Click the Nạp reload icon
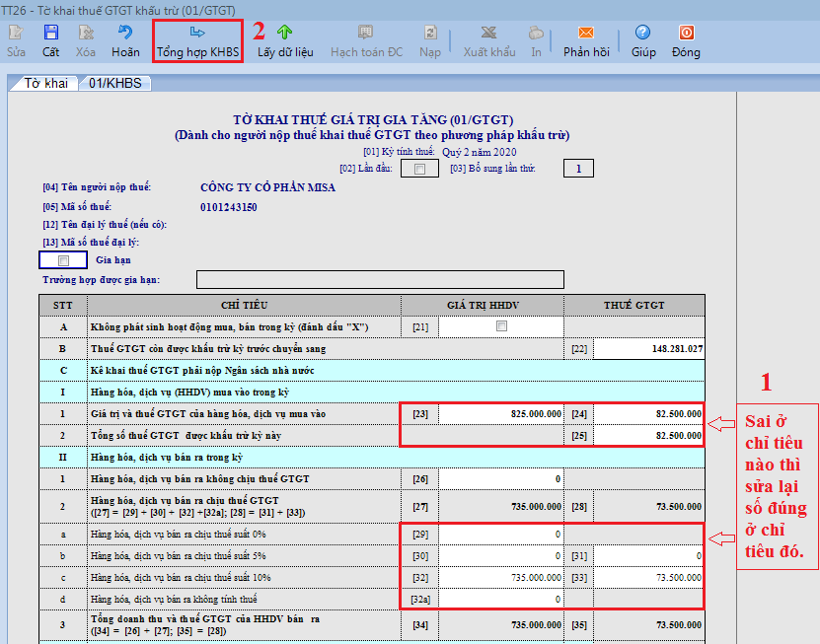 (430, 33)
